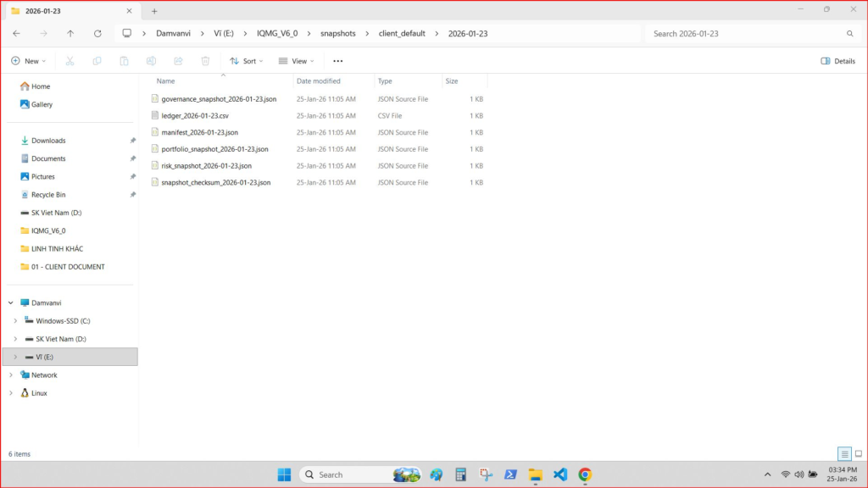Expand the Windows-SSD (C:) tree node
The width and height of the screenshot is (868, 488).
coord(15,321)
